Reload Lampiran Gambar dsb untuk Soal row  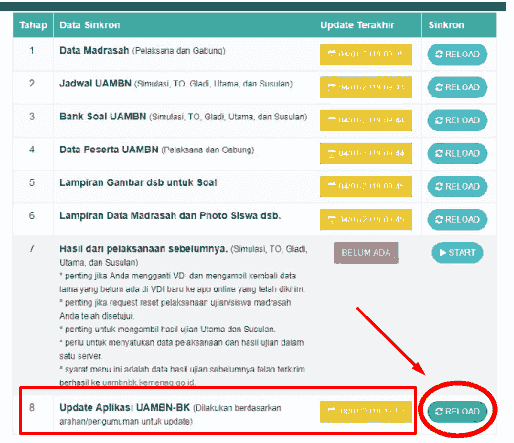pyautogui.click(x=457, y=186)
